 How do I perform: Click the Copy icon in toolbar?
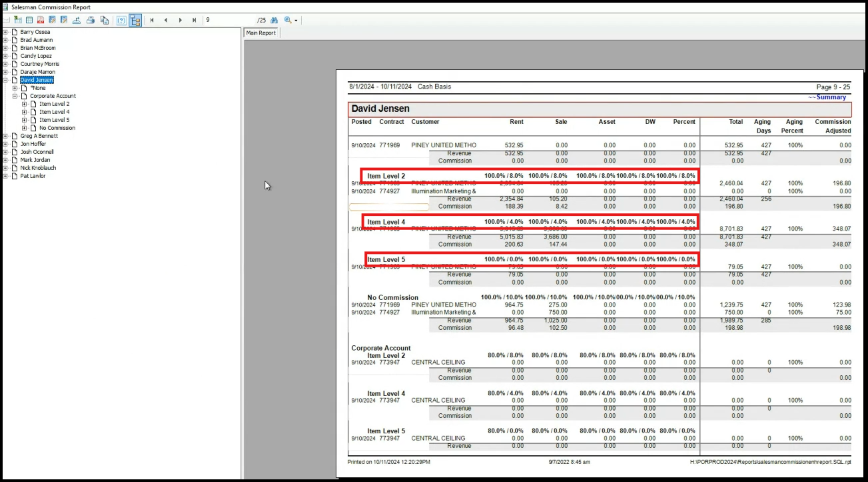pos(105,20)
